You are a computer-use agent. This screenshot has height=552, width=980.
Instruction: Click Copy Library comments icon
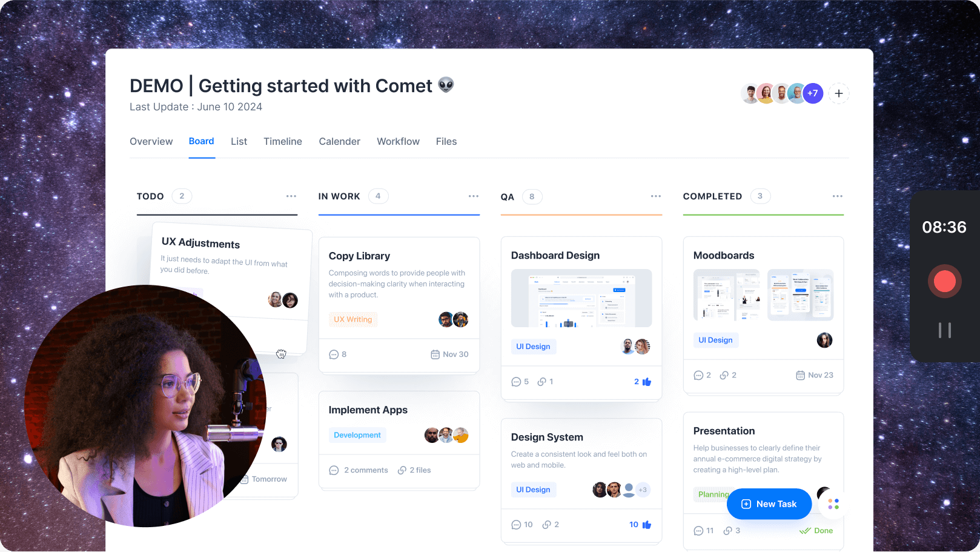334,354
